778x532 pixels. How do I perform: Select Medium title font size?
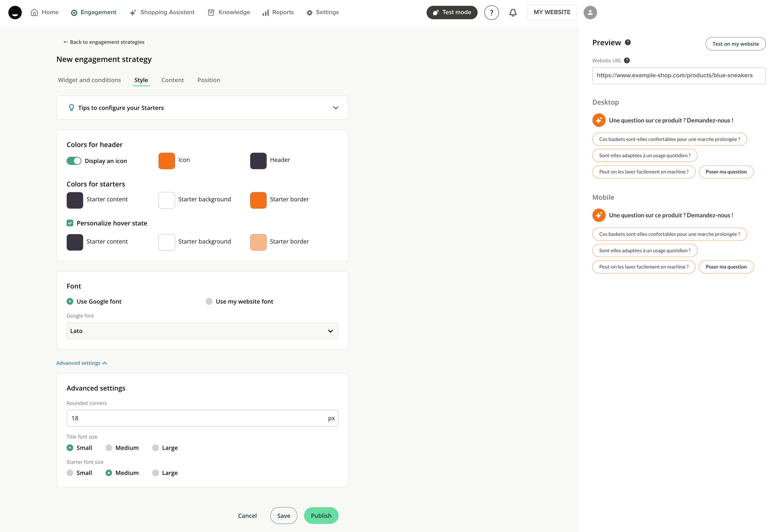(109, 448)
